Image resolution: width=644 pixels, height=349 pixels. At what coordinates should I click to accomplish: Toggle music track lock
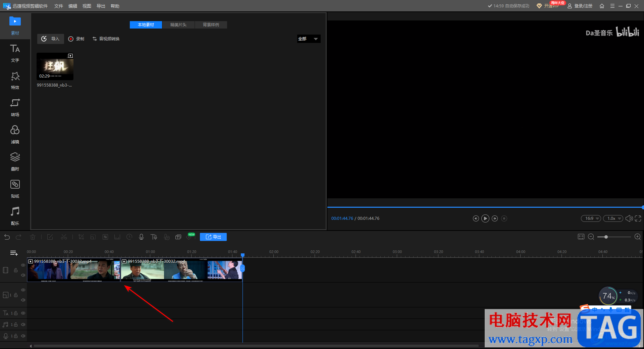click(x=16, y=325)
